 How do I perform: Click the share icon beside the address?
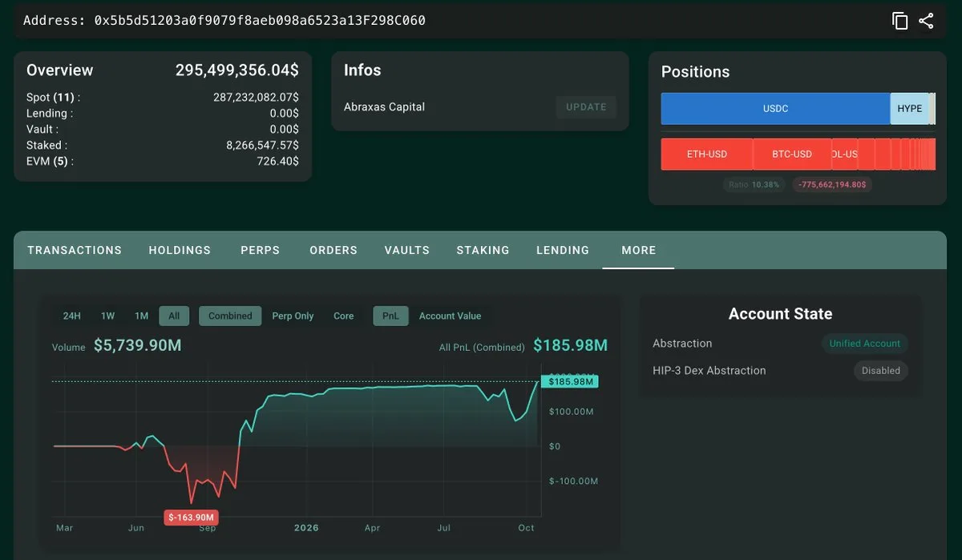tap(926, 21)
